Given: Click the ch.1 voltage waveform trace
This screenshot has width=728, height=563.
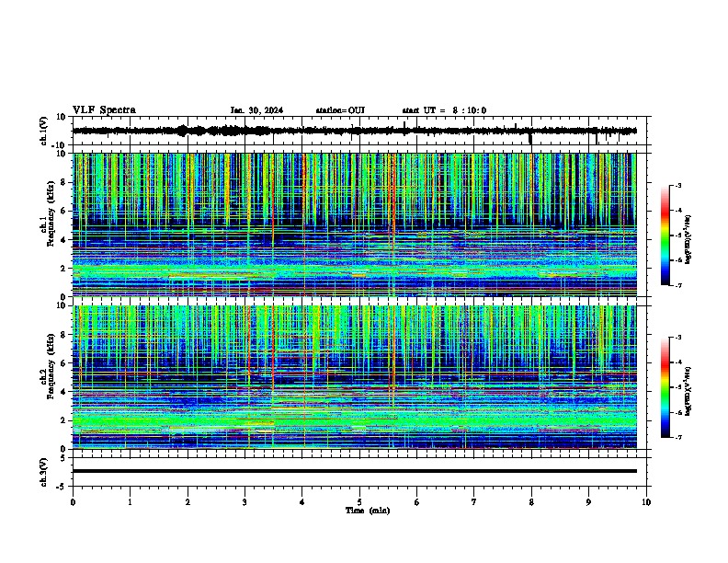Looking at the screenshot, I should click(x=354, y=131).
